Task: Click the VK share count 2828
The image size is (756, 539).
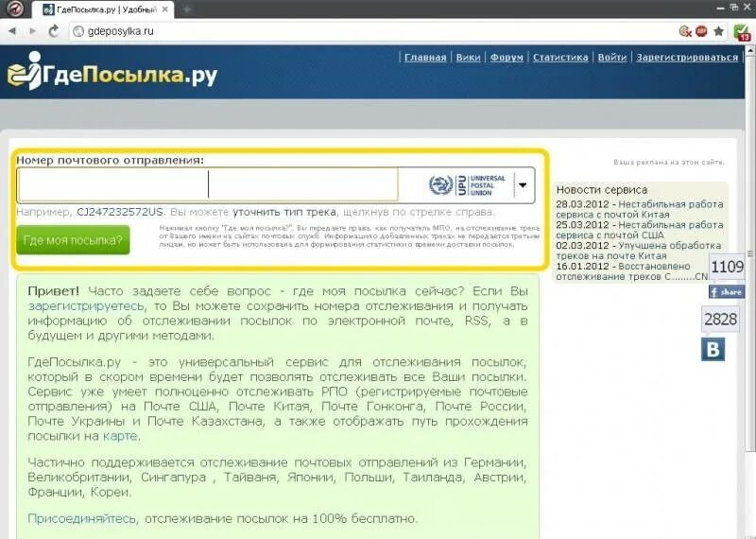Action: (x=720, y=319)
